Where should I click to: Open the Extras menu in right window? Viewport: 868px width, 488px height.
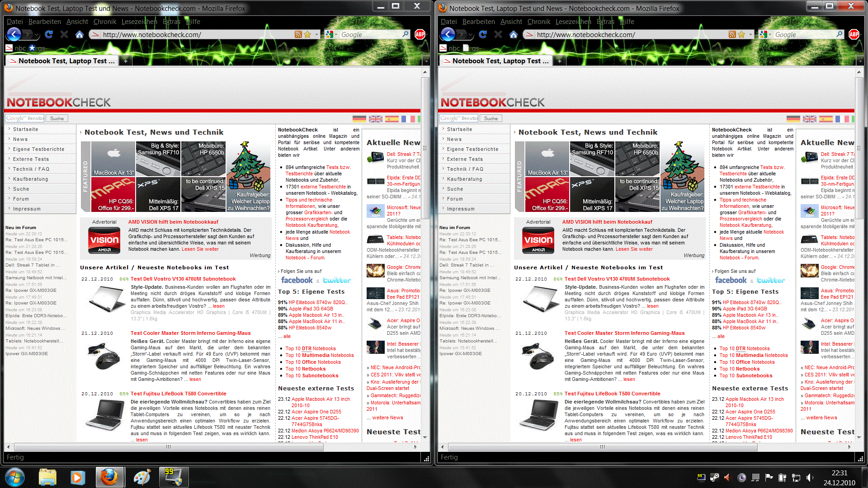click(605, 21)
